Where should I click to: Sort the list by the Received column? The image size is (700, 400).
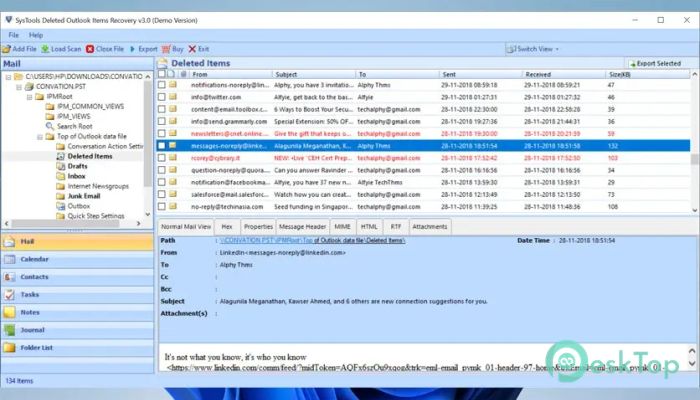click(565, 74)
